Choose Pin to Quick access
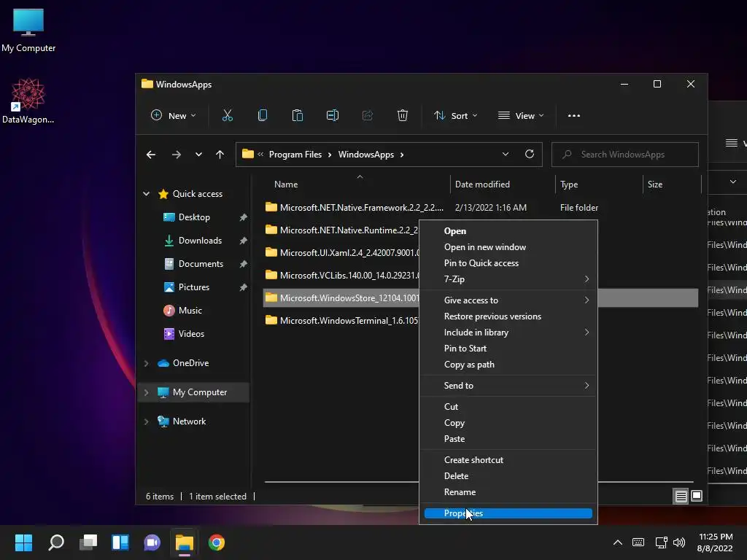Viewport: 747px width, 560px height. pyautogui.click(x=508, y=263)
